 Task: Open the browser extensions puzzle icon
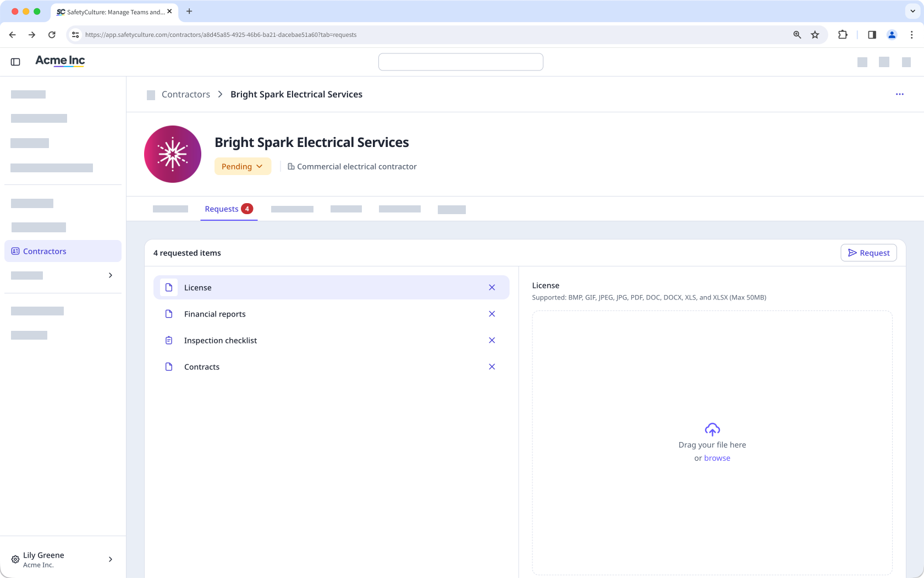[x=843, y=35]
